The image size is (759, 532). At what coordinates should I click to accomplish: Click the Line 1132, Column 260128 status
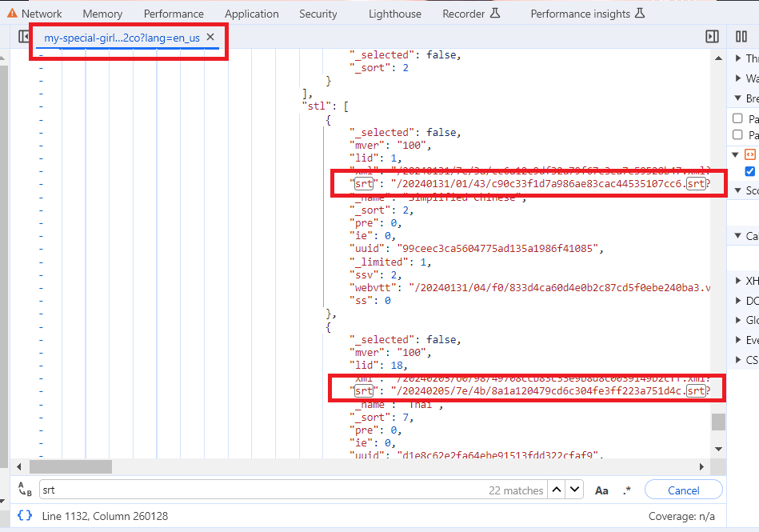click(105, 516)
